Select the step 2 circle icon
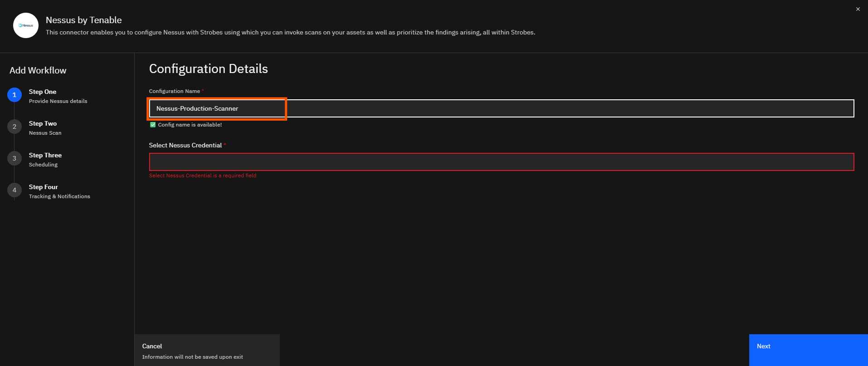This screenshot has height=366, width=868. pyautogui.click(x=15, y=127)
